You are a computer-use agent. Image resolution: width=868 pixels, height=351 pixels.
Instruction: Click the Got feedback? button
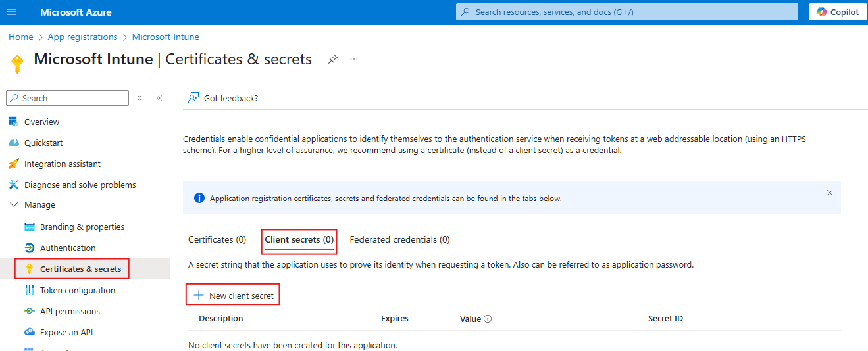223,98
